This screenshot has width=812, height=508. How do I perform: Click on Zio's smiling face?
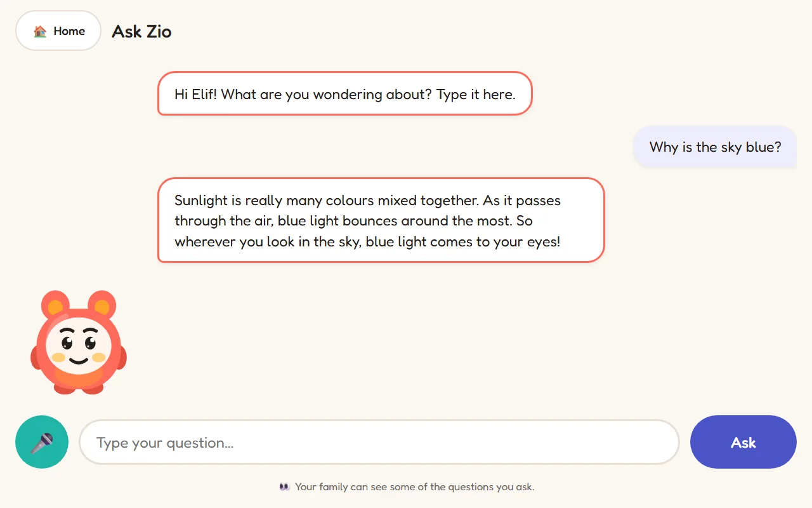(x=79, y=347)
